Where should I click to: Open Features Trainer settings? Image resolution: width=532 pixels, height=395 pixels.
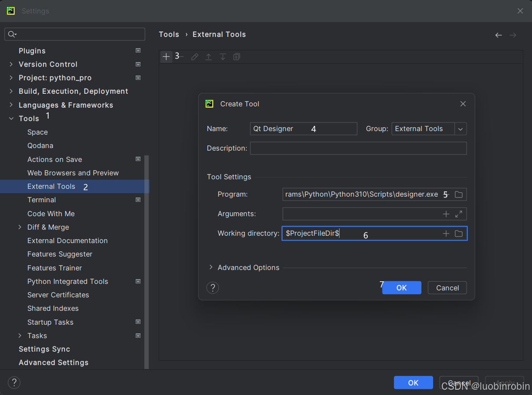[x=55, y=268]
